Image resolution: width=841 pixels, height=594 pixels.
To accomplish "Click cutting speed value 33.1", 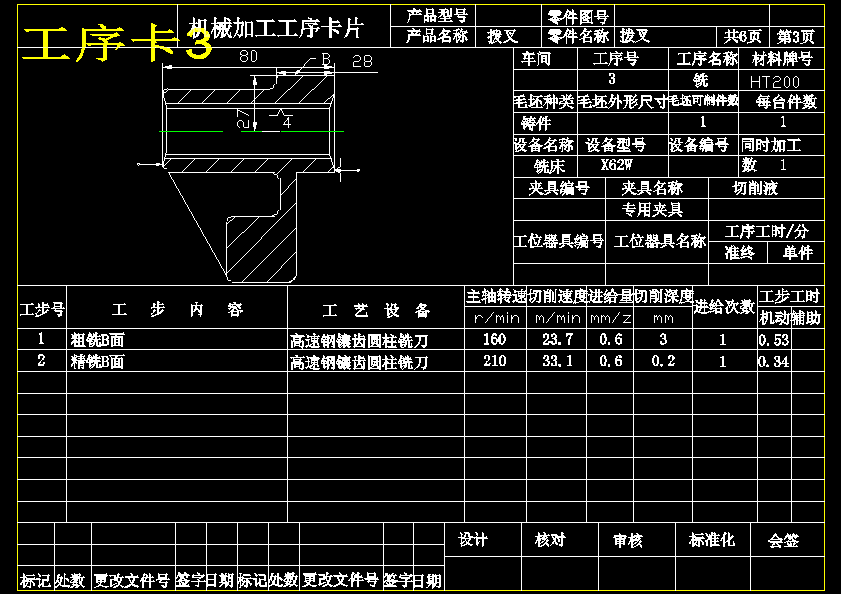I will click(557, 361).
